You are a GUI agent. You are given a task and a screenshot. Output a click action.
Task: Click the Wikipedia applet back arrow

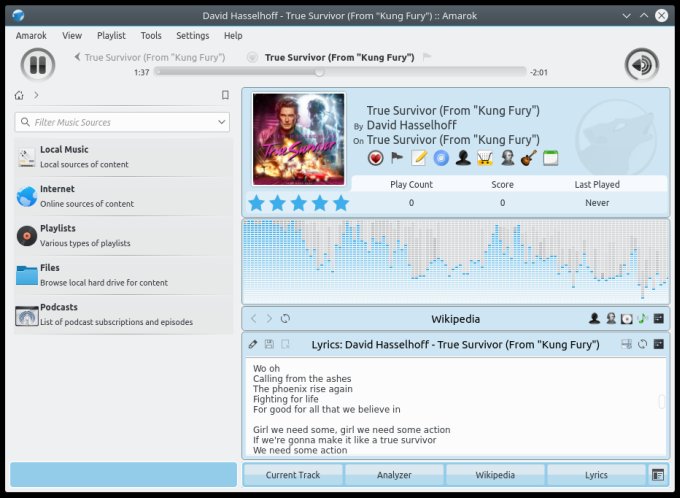[x=254, y=318]
